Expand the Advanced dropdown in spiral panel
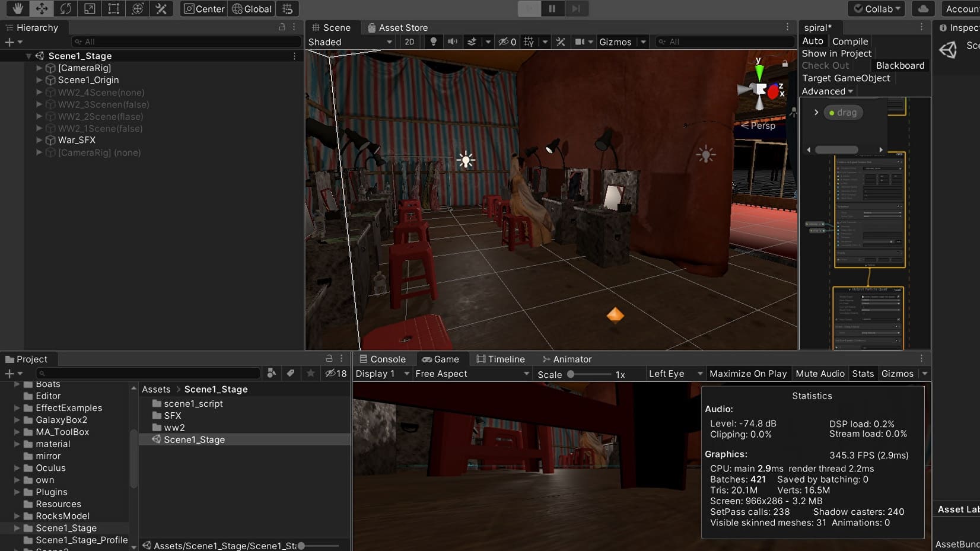 click(828, 91)
